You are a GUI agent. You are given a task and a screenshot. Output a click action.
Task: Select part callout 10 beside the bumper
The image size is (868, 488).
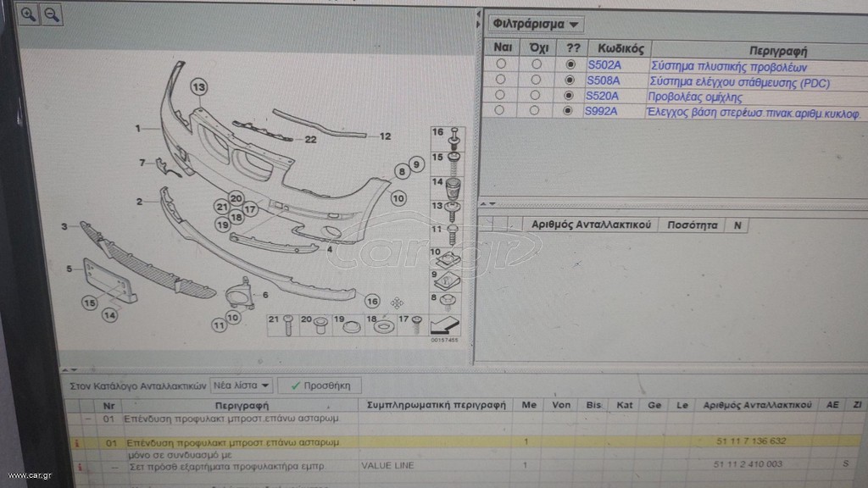point(398,198)
